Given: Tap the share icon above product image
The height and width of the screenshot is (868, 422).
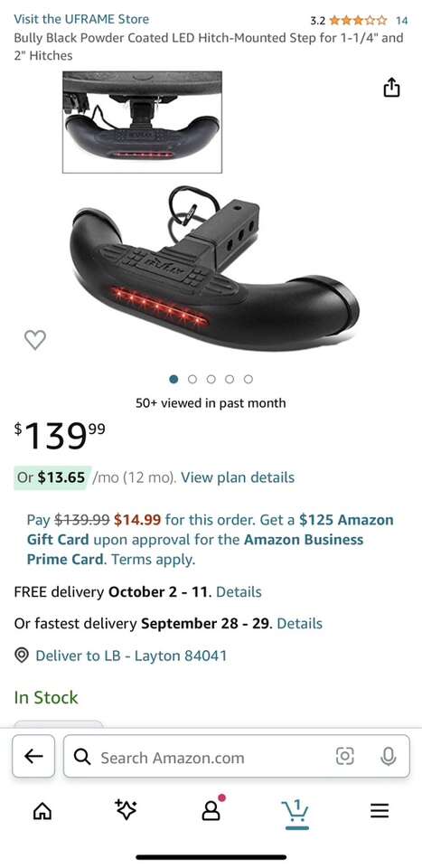Looking at the screenshot, I should (x=391, y=88).
